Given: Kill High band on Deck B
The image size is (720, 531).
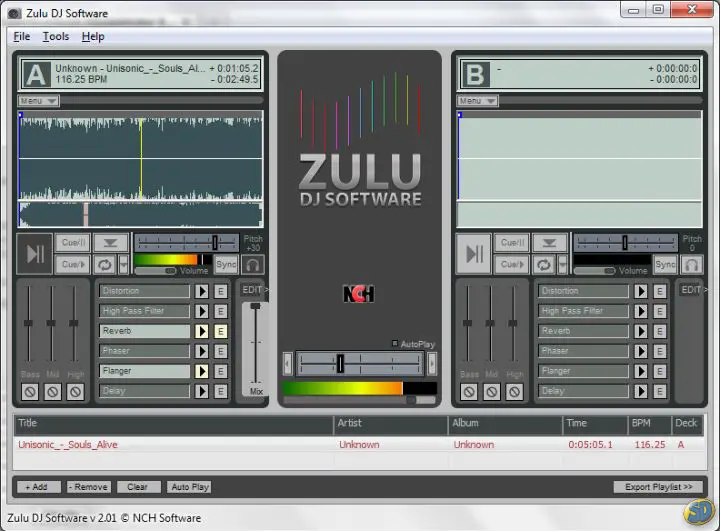Looking at the screenshot, I should coord(514,392).
